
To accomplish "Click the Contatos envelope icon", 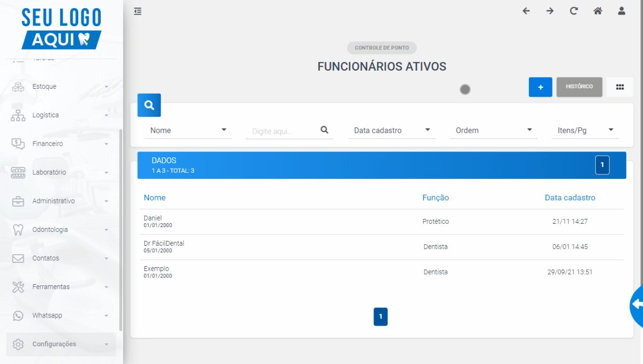I will [18, 258].
